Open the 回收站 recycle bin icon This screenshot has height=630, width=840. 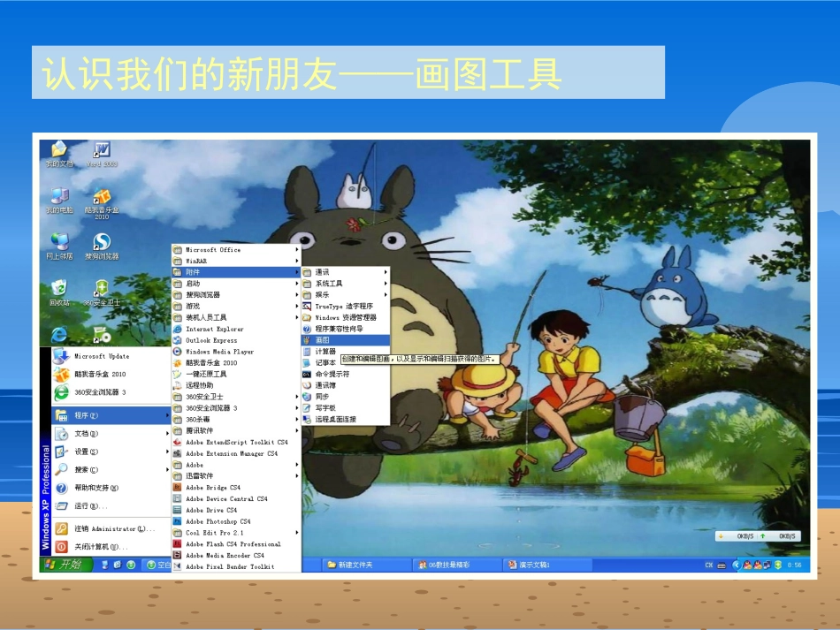click(59, 292)
